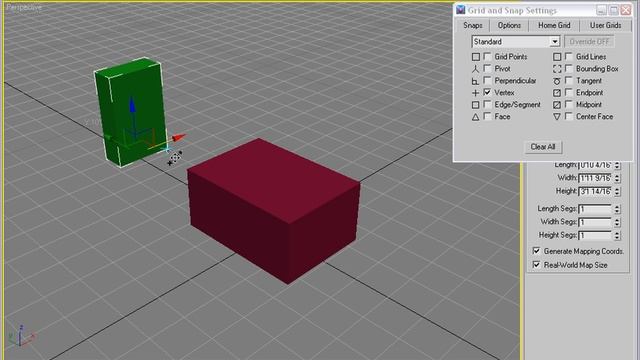Click the Length spinner arrows
The image size is (640, 360).
point(617,165)
